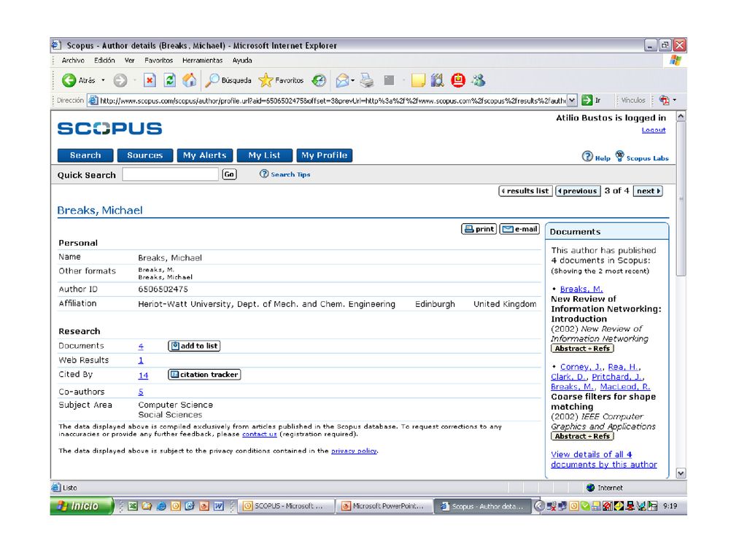Open the IE History clock icon
747x560 pixels.
[319, 80]
